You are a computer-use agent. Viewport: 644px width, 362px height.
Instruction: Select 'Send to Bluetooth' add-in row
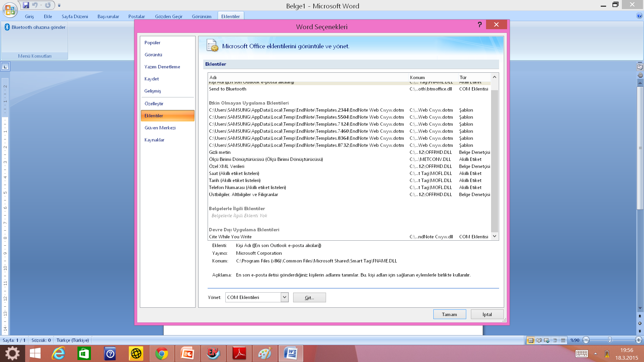[x=349, y=89]
